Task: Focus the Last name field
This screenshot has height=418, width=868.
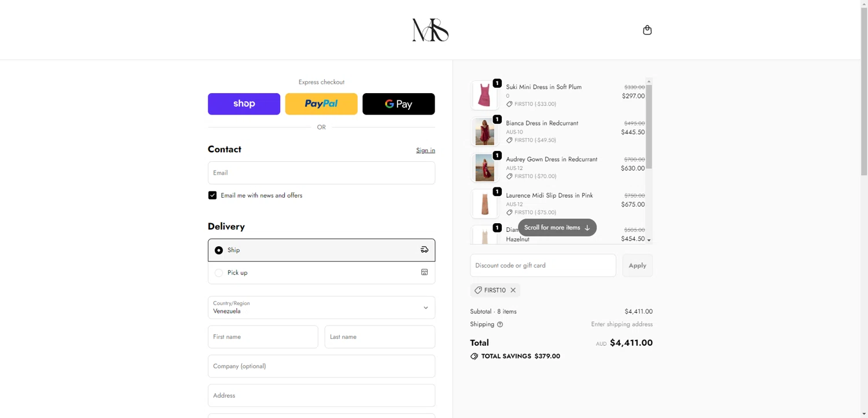Action: [380, 337]
